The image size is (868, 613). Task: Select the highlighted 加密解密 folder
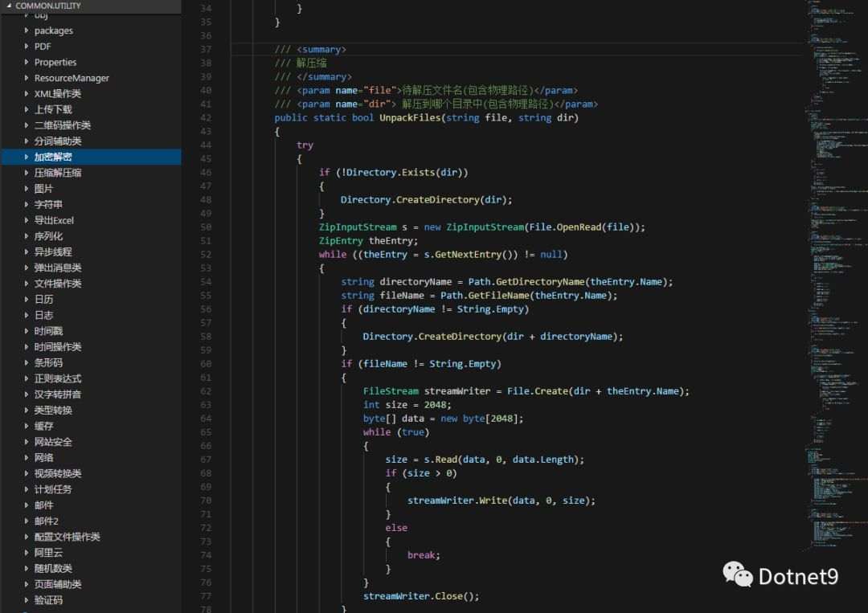pos(91,157)
